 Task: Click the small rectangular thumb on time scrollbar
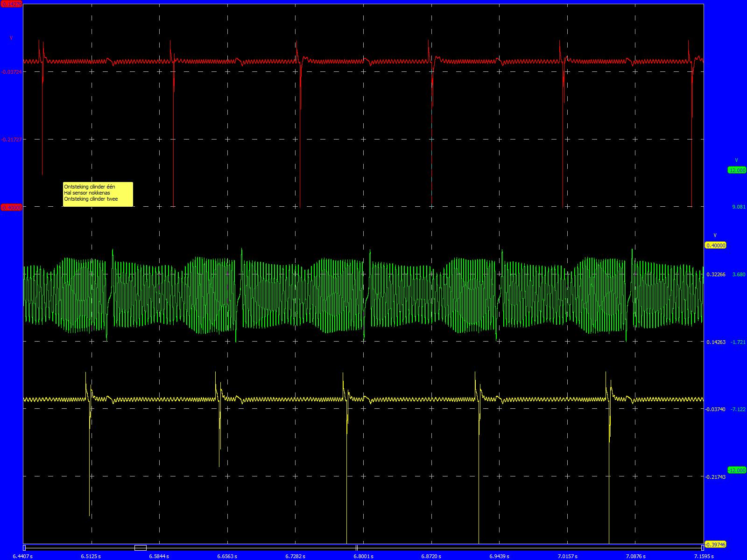[140, 548]
